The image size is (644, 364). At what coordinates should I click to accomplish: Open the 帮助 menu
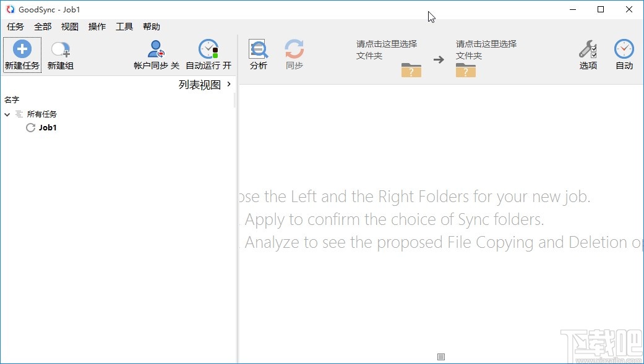pos(151,27)
